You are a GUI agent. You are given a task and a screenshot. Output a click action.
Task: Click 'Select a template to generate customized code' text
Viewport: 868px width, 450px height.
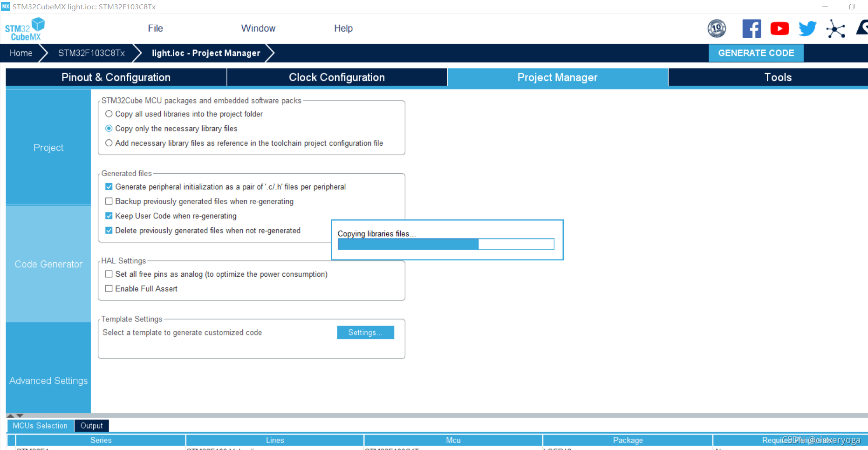pyautogui.click(x=182, y=333)
